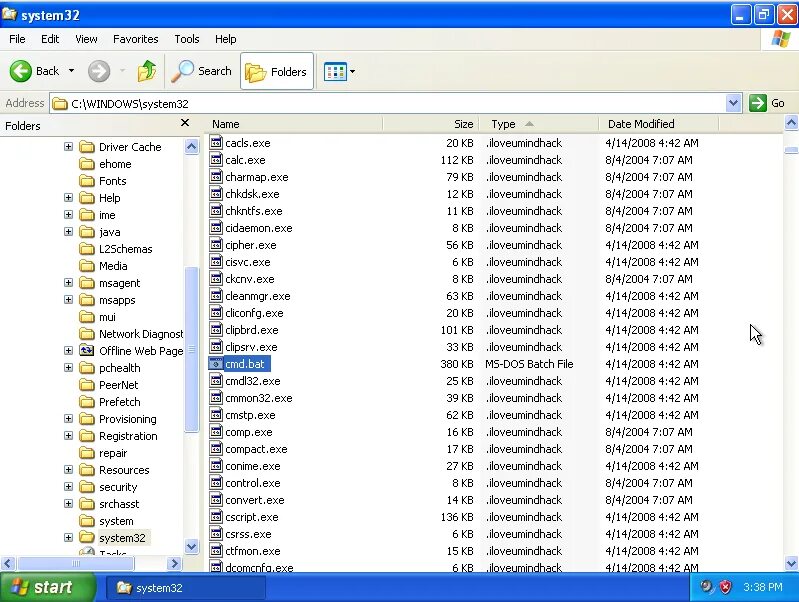
Task: Expand the pchealth folder node
Action: pyautogui.click(x=68, y=368)
